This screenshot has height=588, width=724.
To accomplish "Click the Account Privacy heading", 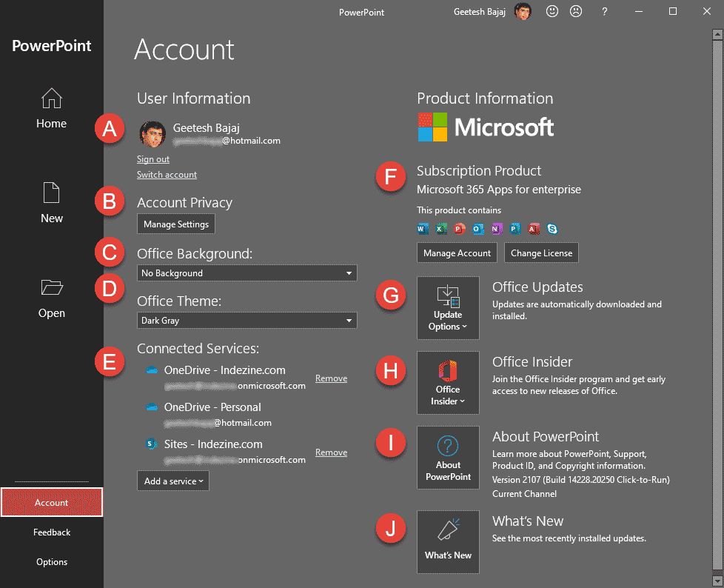I will click(184, 202).
